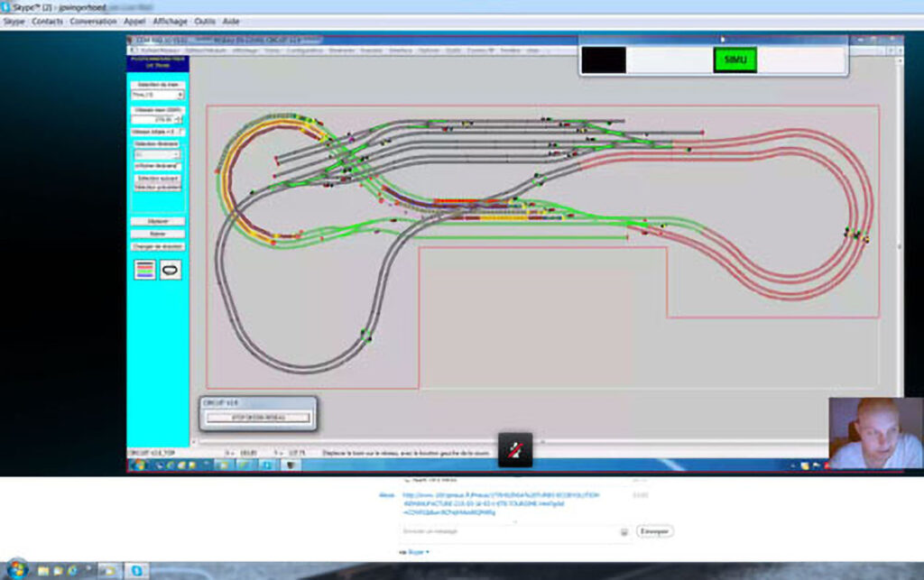Screen dimensions: 924x580
Task: Click the black indicator box beside SIMU
Action: [x=604, y=60]
